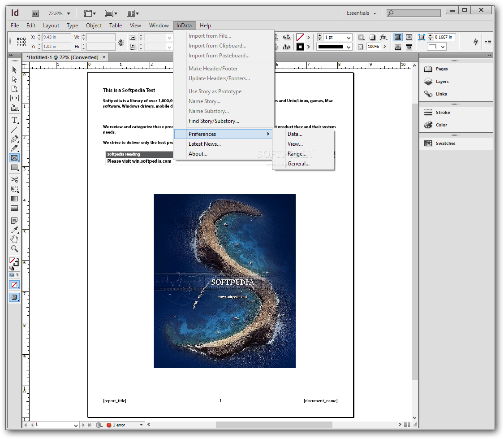Select the Rectangle tool
The image size is (504, 439).
(x=14, y=168)
